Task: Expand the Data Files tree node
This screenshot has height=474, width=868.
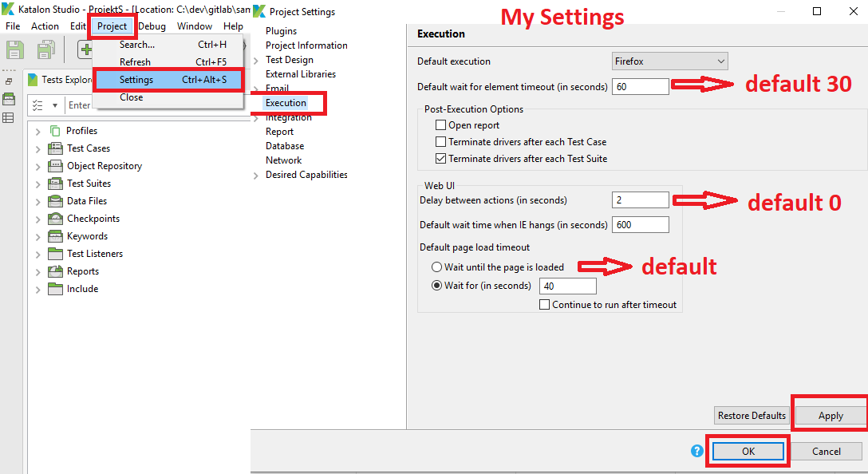Action: 37,202
